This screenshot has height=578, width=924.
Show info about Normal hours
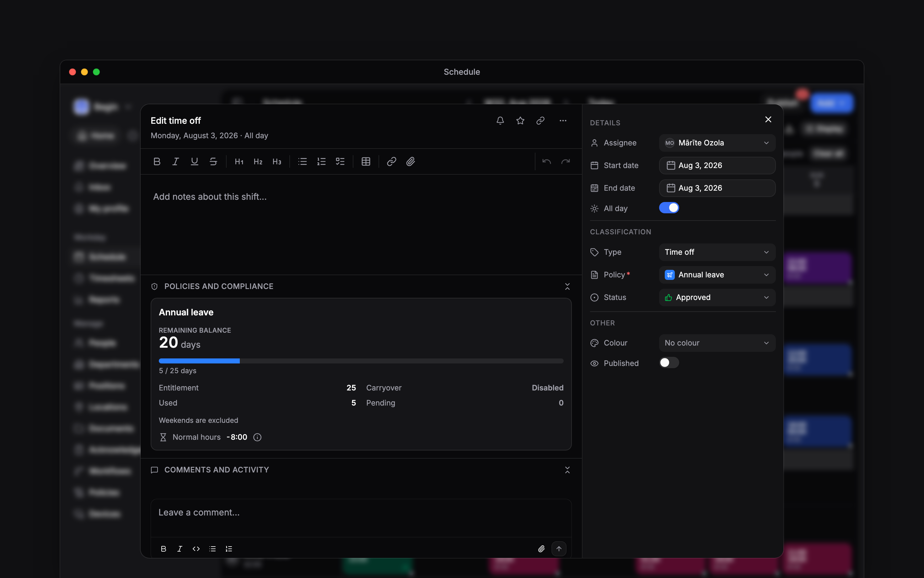pos(257,437)
